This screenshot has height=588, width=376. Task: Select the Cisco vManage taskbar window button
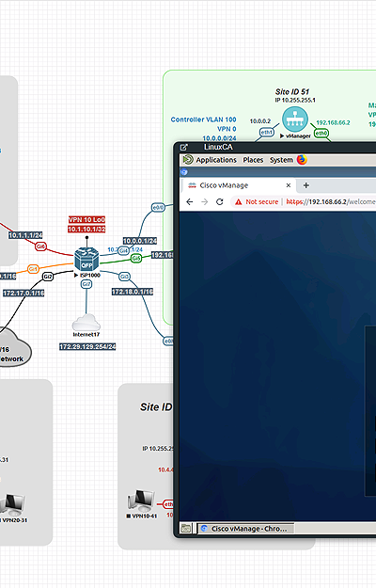[245, 529]
